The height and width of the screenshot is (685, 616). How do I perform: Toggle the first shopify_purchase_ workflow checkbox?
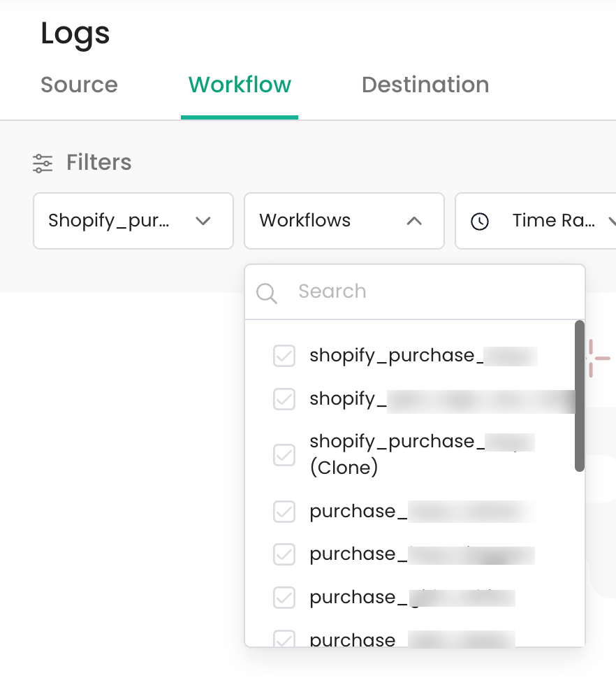284,356
